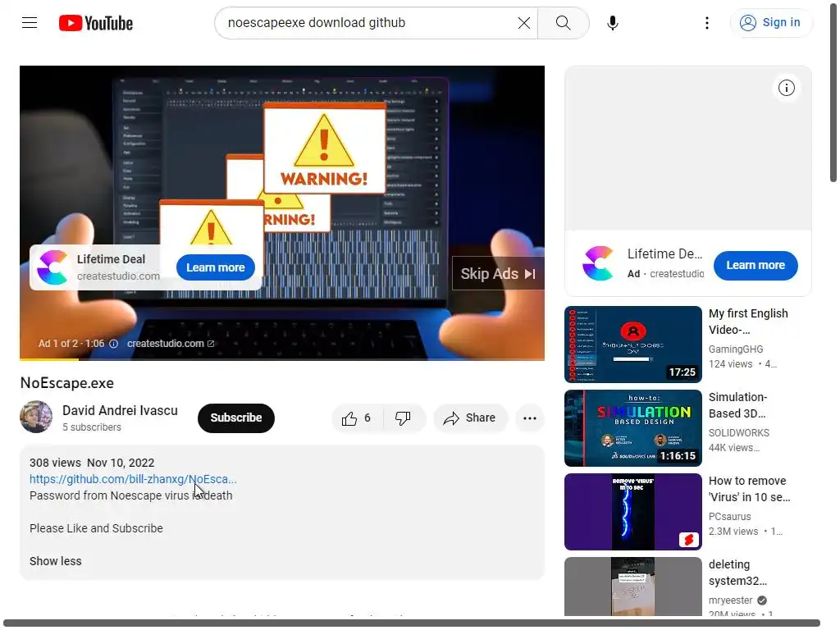This screenshot has height=630, width=840.
Task: Open the three-dot settings menu in header
Action: (706, 23)
